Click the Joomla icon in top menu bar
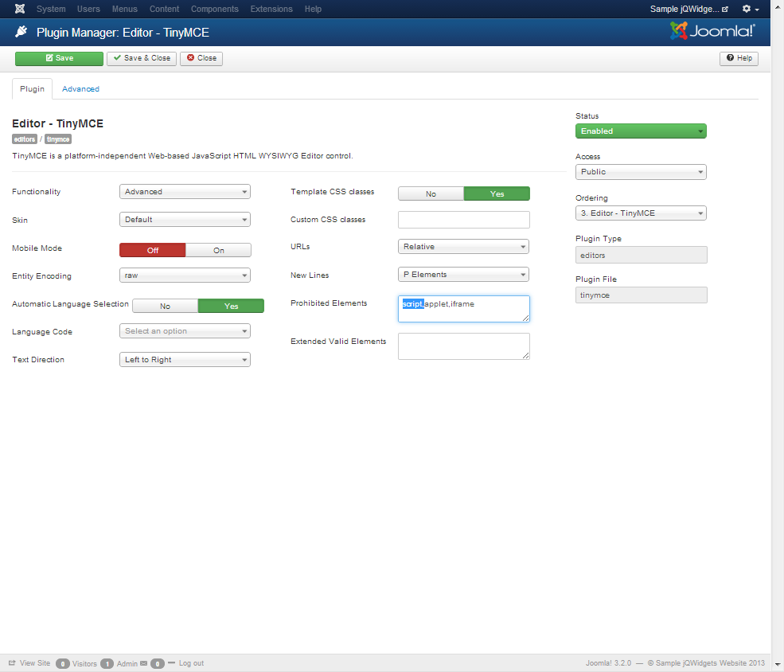Viewport: 784px width, 672px height. [x=20, y=9]
